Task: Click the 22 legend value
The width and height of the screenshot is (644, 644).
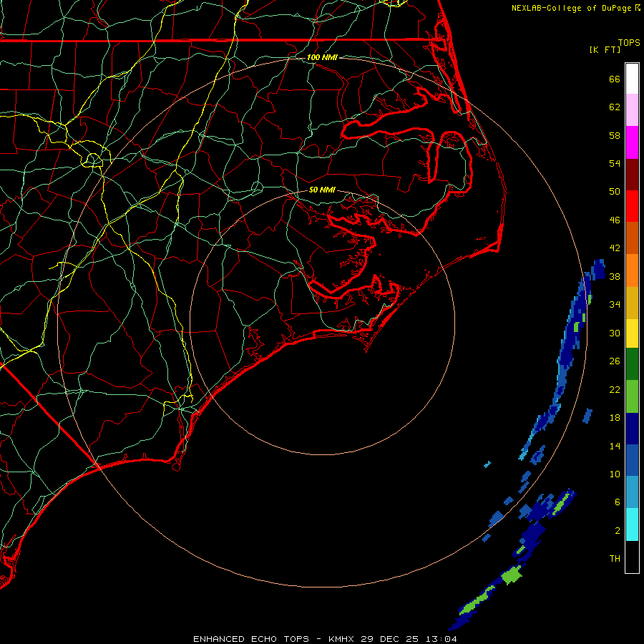Action: (615, 389)
